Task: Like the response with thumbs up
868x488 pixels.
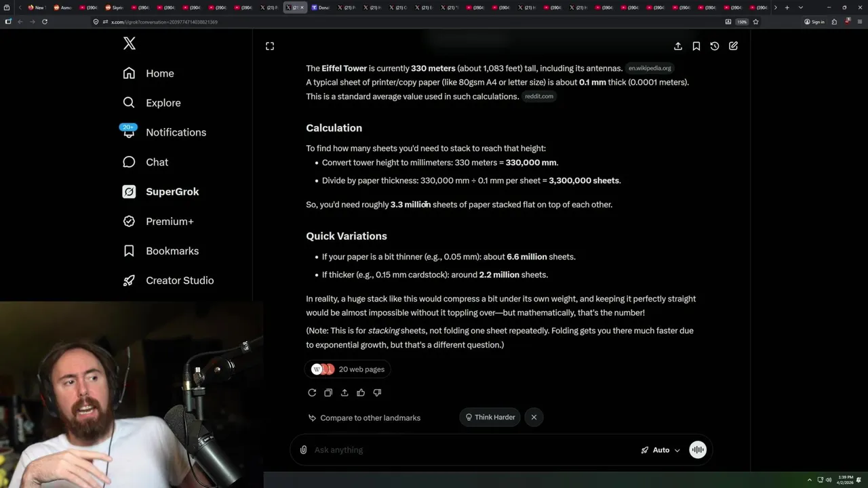Action: click(x=361, y=392)
